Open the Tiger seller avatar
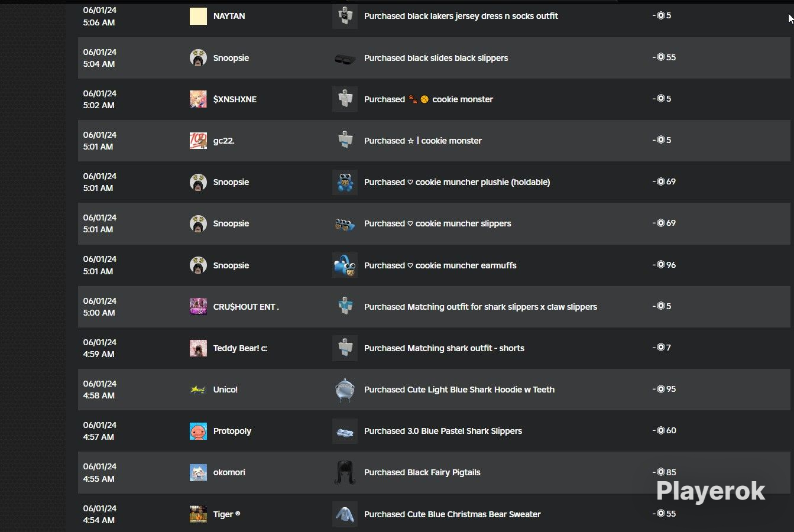Viewport: 794px width, 532px height. 198,514
